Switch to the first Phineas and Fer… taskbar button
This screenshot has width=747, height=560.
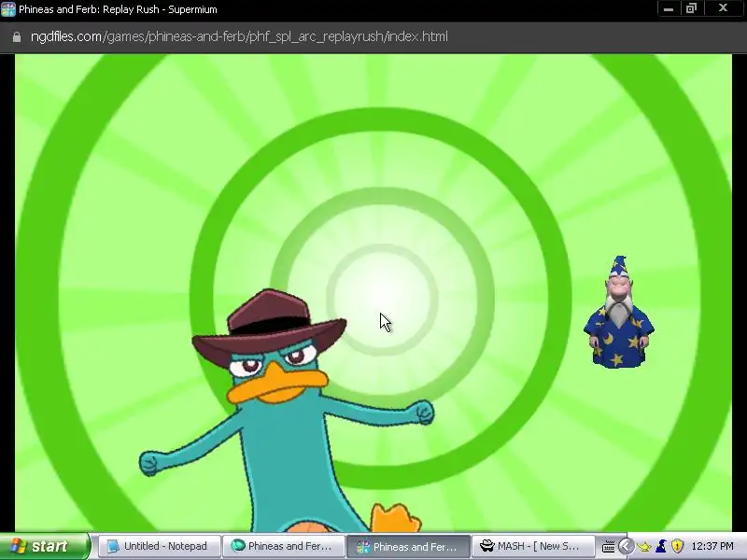(284, 546)
